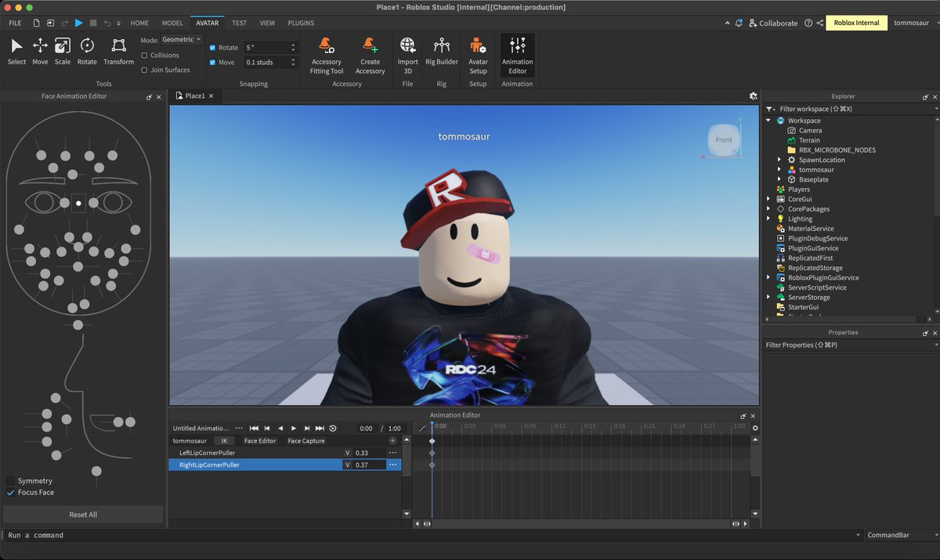Toggle the curve editor button

421,428
